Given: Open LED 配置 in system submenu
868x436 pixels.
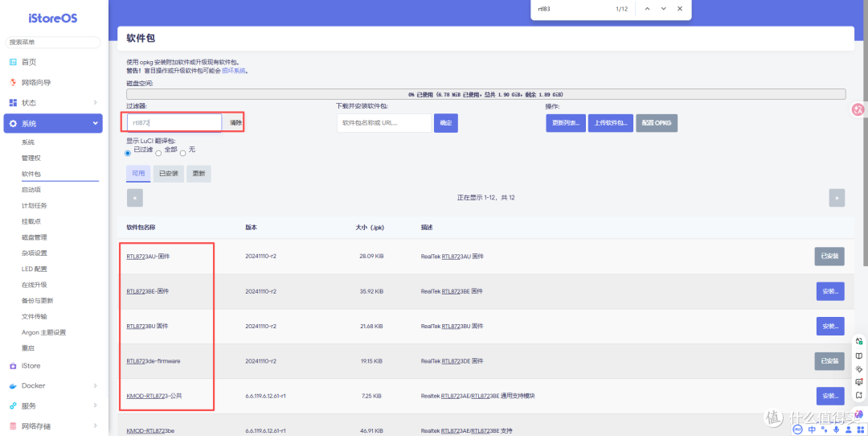Looking at the screenshot, I should point(35,269).
